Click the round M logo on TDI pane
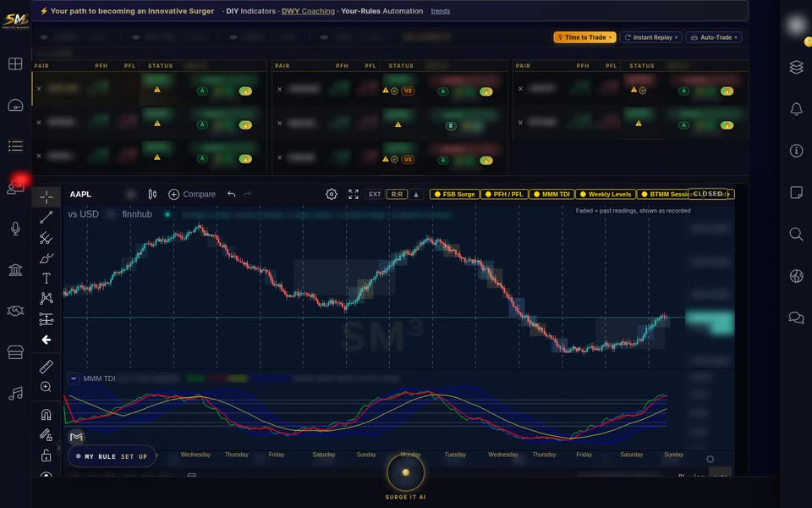The image size is (812, 508). pos(77,437)
